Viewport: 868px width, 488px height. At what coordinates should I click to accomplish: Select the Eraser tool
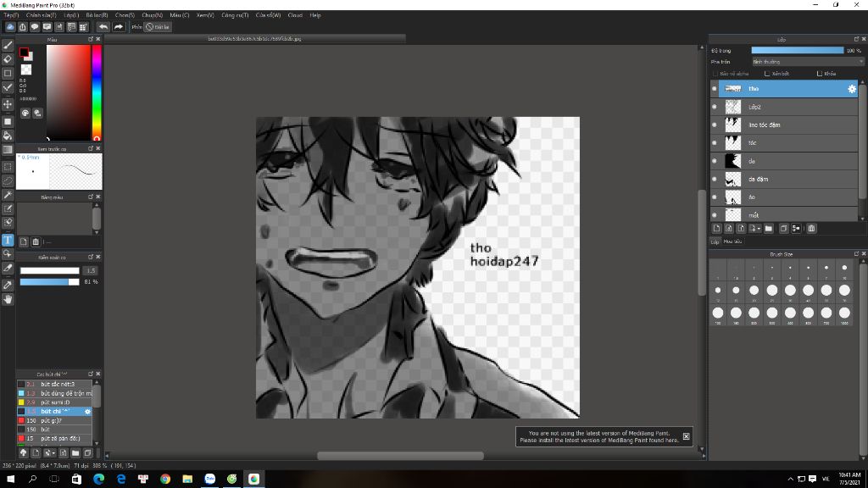(x=8, y=59)
